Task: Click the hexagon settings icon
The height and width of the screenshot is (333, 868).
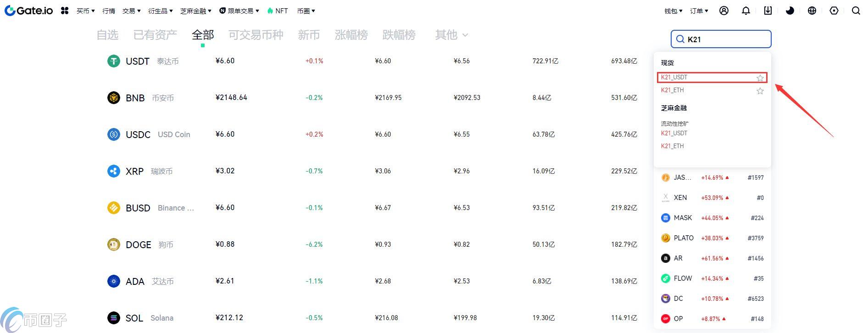Action: click(x=834, y=11)
